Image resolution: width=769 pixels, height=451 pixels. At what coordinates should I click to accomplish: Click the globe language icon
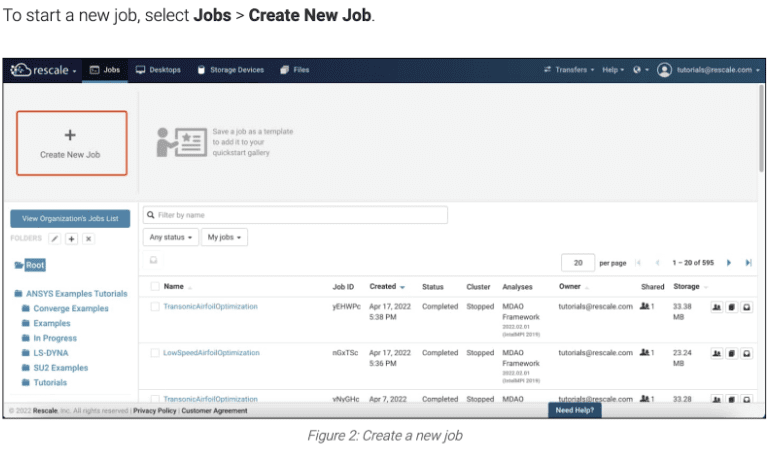pyautogui.click(x=638, y=70)
